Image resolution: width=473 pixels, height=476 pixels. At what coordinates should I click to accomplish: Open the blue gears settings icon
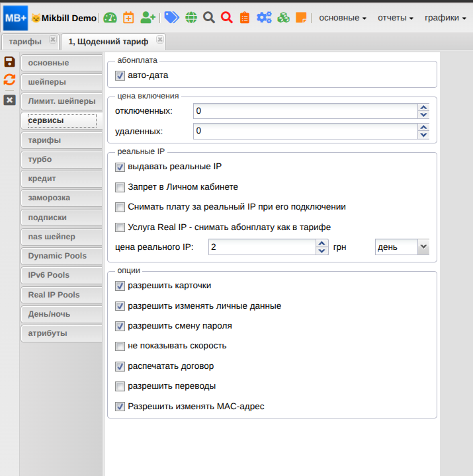tap(264, 18)
